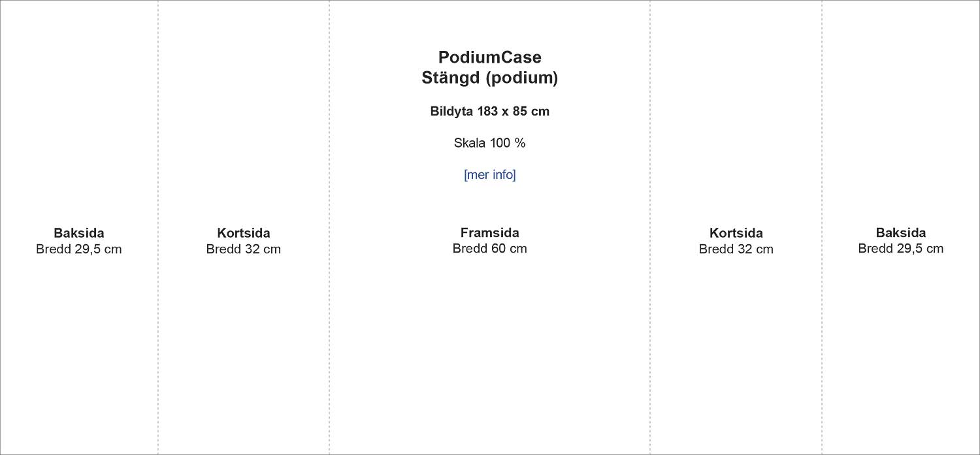Image resolution: width=980 pixels, height=455 pixels.
Task: Click the Framsida panel label
Action: pos(489,232)
